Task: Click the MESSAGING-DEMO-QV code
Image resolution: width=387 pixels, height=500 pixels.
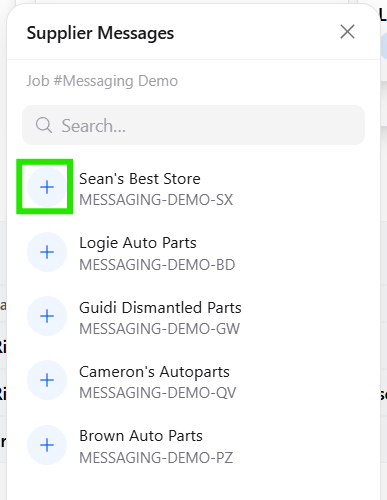Action: [158, 393]
